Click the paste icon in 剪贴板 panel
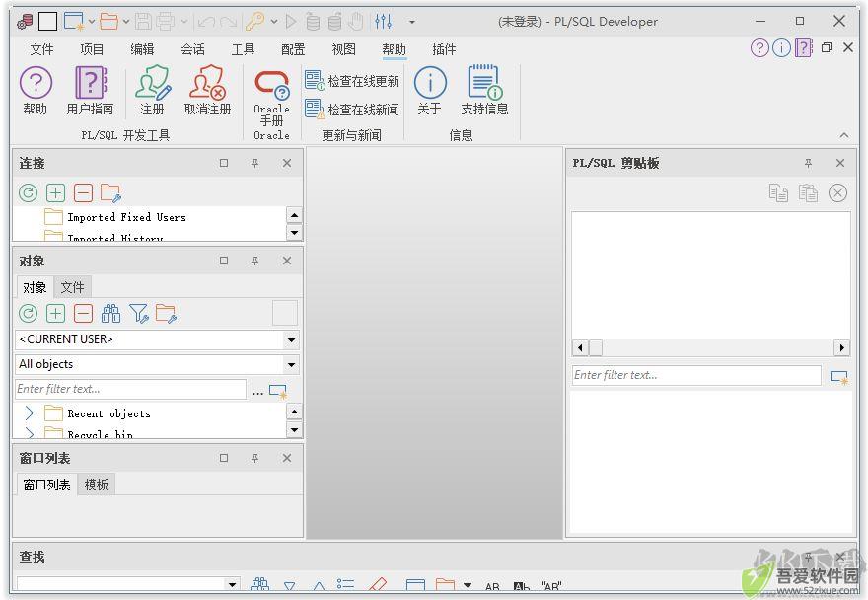The height and width of the screenshot is (600, 868). tap(808, 193)
